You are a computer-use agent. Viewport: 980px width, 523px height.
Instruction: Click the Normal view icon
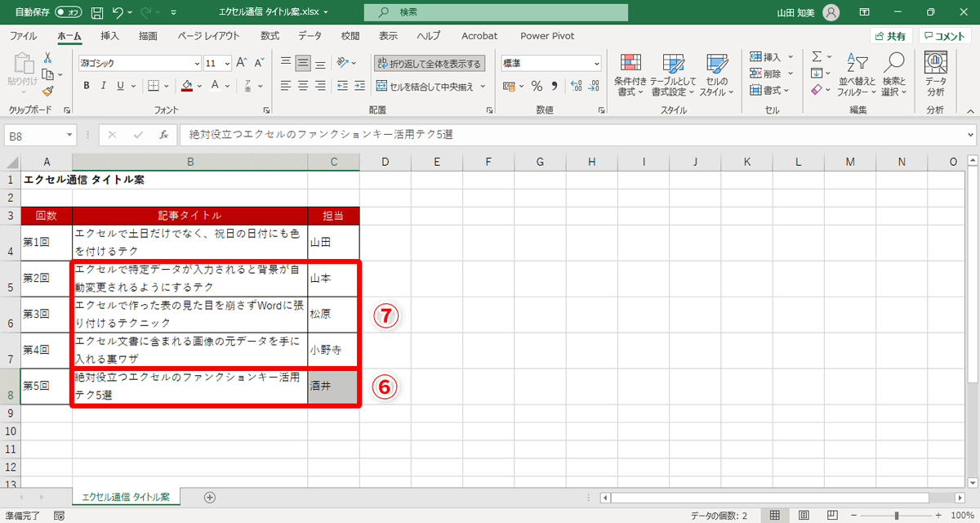click(774, 515)
